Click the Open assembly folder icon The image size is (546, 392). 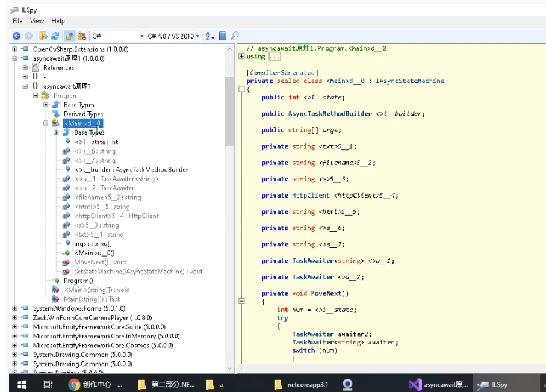point(43,36)
